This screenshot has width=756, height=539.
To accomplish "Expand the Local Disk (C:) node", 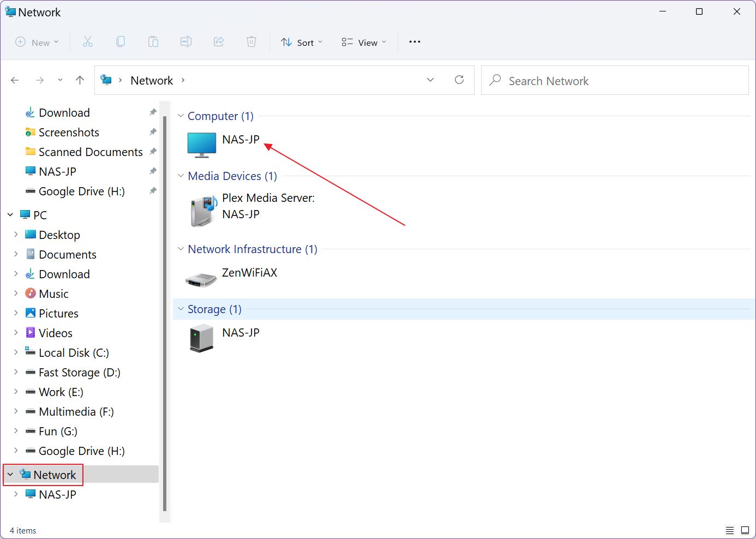I will coord(16,352).
